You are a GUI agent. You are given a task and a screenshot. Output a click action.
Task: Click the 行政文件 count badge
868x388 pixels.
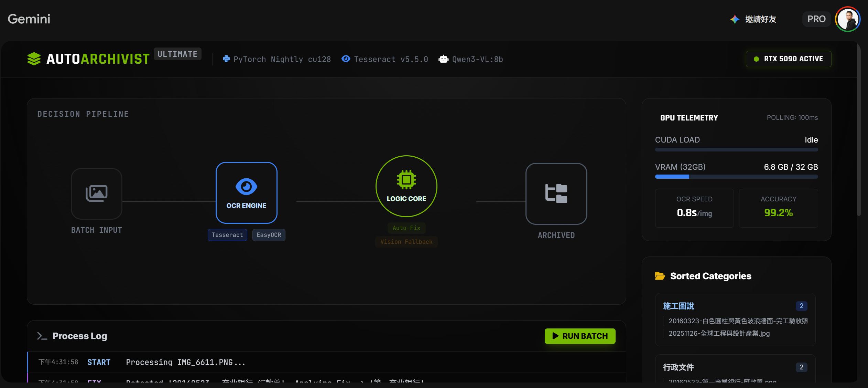pyautogui.click(x=802, y=367)
